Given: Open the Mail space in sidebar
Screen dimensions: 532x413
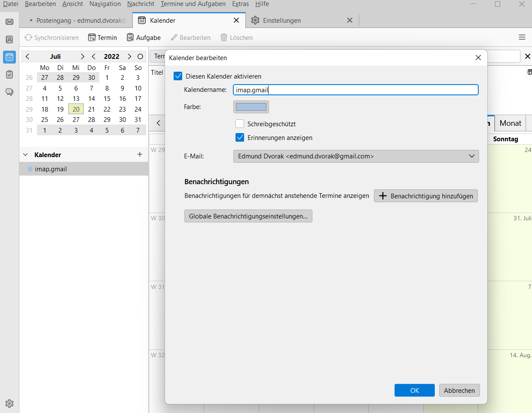Looking at the screenshot, I should (x=9, y=22).
